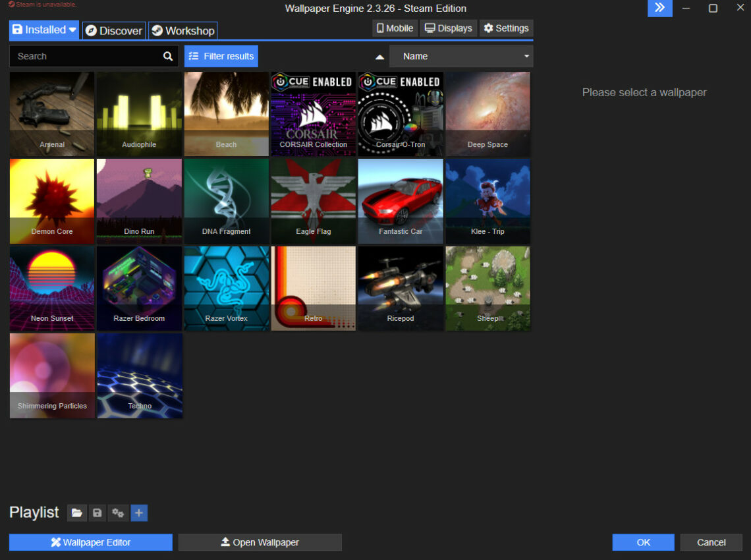Select the Shimmering Particles wallpaper

tap(52, 376)
